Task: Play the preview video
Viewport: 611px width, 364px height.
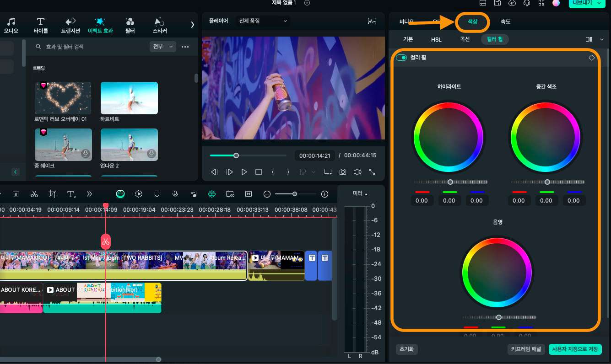Action: 244,172
